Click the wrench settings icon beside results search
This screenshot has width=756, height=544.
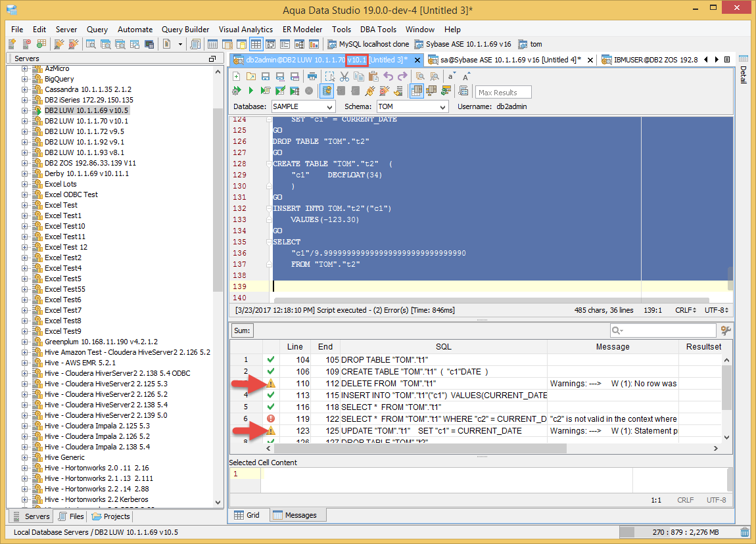pyautogui.click(x=726, y=330)
